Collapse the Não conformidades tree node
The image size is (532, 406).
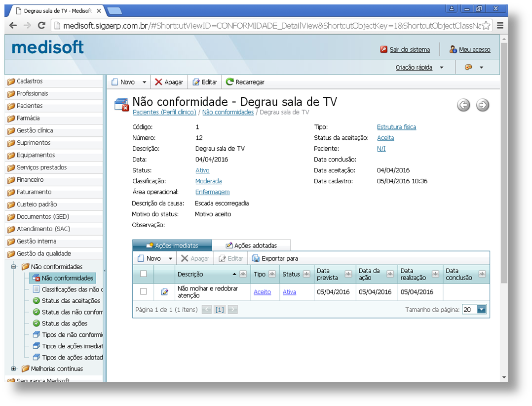[x=14, y=267]
